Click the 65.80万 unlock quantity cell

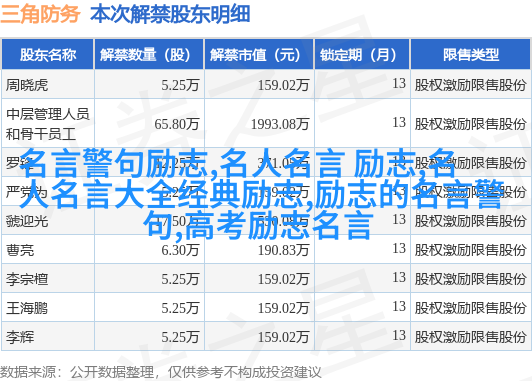pyautogui.click(x=176, y=124)
